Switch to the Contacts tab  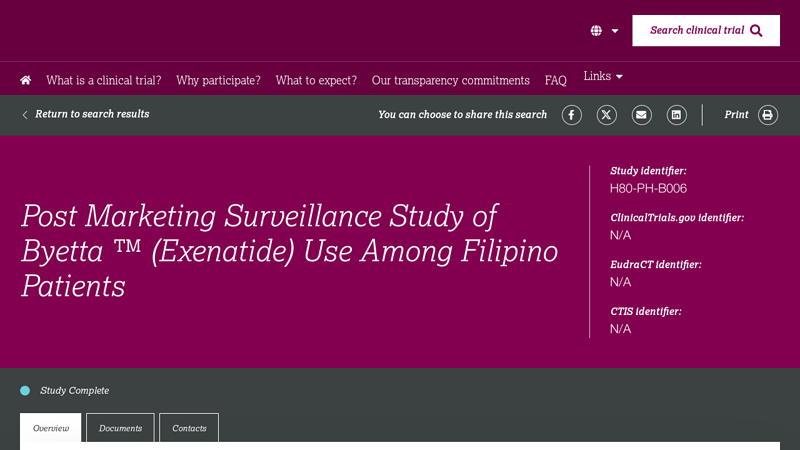[x=189, y=428]
